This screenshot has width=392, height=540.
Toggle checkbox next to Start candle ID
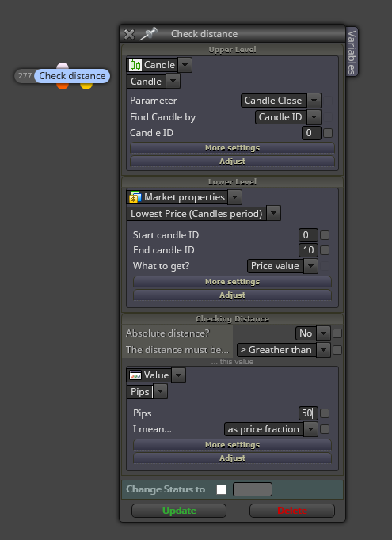[x=325, y=235]
